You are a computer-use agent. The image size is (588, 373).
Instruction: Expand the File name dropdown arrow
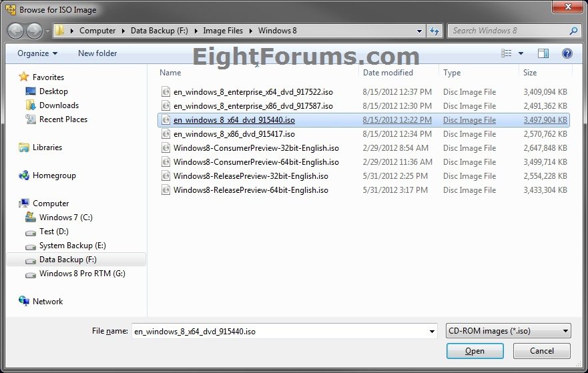click(432, 332)
